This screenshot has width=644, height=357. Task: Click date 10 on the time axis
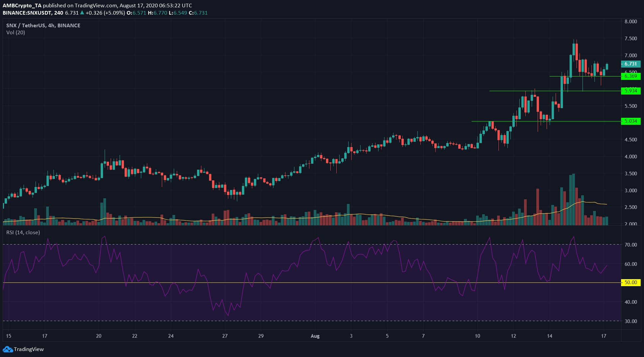(478, 336)
